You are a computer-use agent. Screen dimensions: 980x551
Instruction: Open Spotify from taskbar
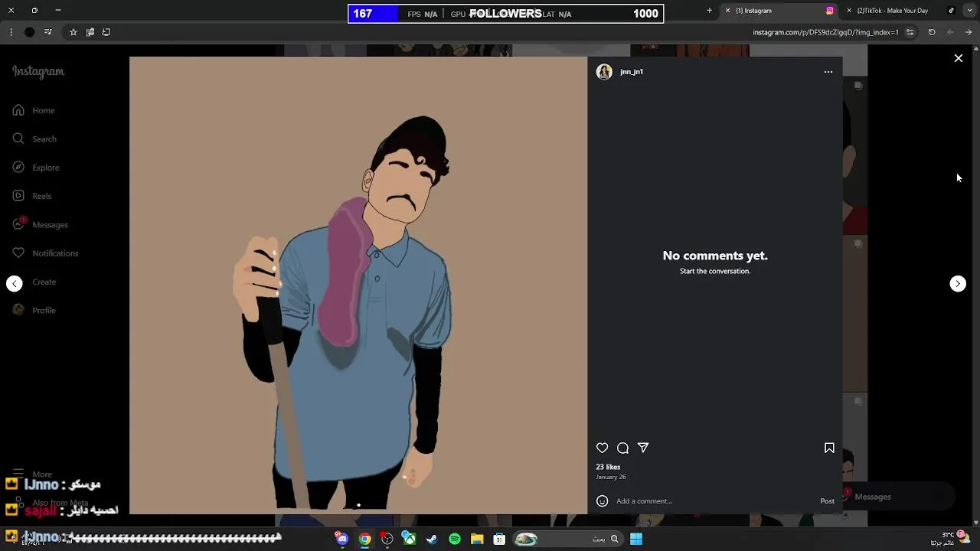(455, 540)
